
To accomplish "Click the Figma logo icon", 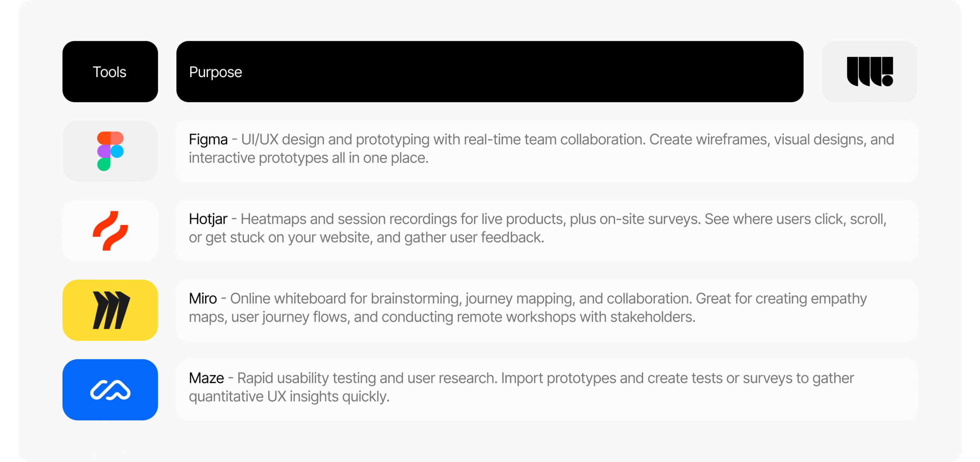I will [x=110, y=151].
